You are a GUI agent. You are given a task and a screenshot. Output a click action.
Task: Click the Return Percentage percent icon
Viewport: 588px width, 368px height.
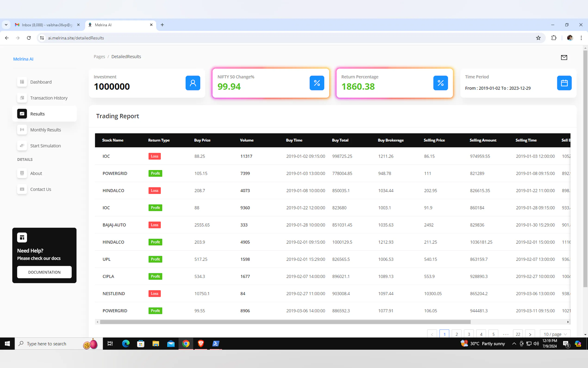pyautogui.click(x=440, y=83)
